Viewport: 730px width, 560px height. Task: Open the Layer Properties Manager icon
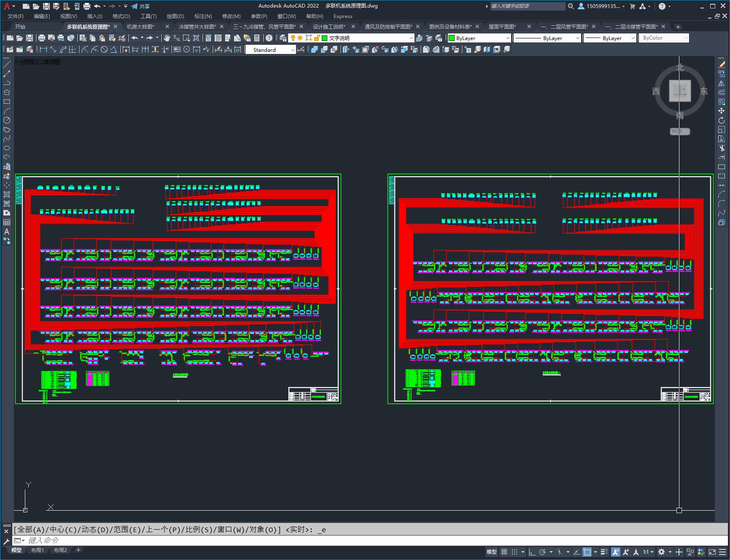pos(283,38)
